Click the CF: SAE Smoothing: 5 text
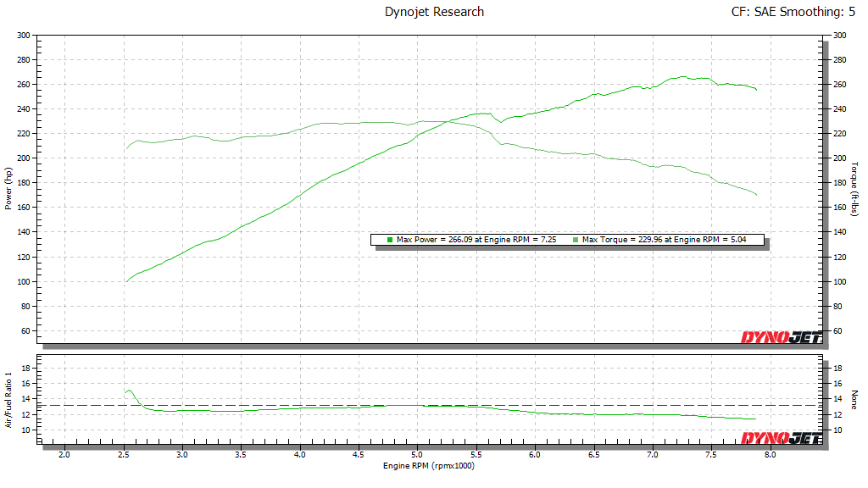 click(792, 12)
